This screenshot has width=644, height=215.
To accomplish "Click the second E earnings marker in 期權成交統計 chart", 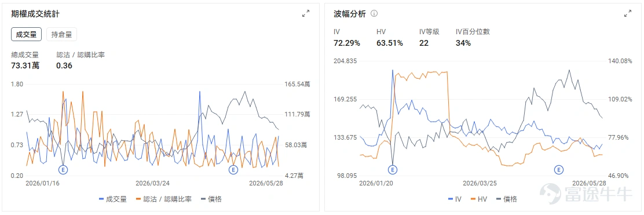I will (x=233, y=169).
